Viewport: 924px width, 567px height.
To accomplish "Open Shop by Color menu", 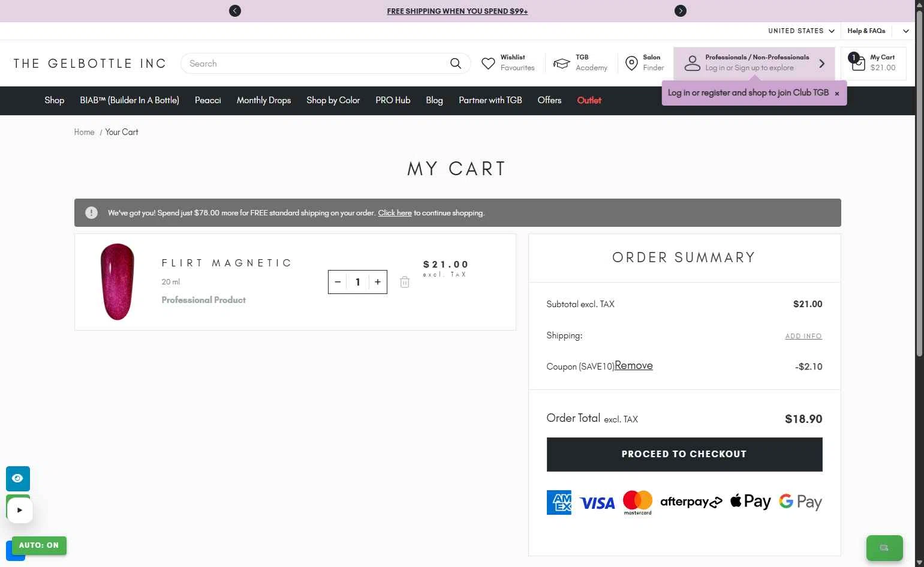I will pos(333,100).
